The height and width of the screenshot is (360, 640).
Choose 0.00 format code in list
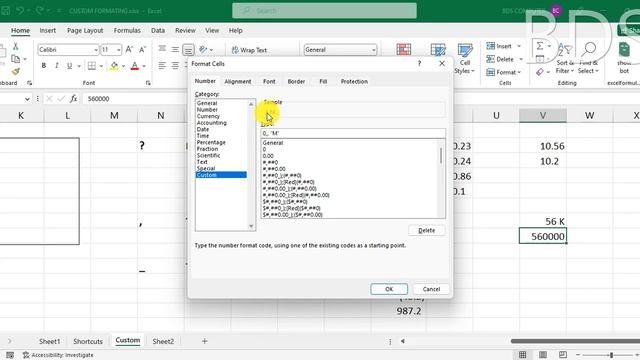(x=268, y=156)
